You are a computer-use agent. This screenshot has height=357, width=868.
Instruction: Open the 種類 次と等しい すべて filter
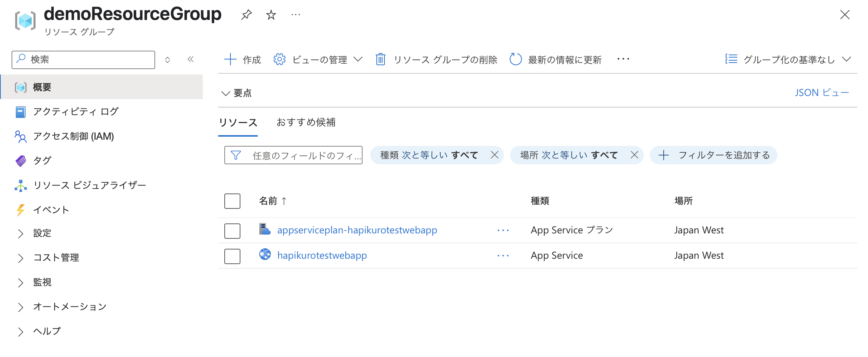tap(429, 155)
